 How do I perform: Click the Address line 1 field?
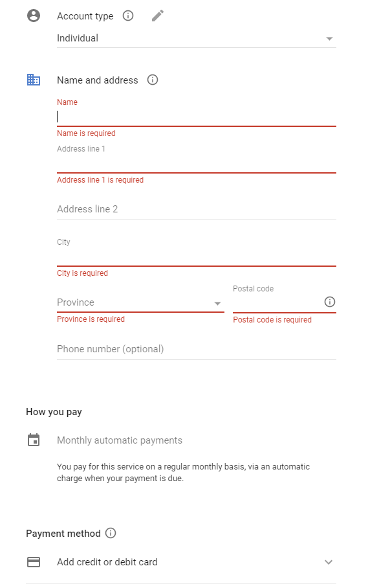[197, 163]
